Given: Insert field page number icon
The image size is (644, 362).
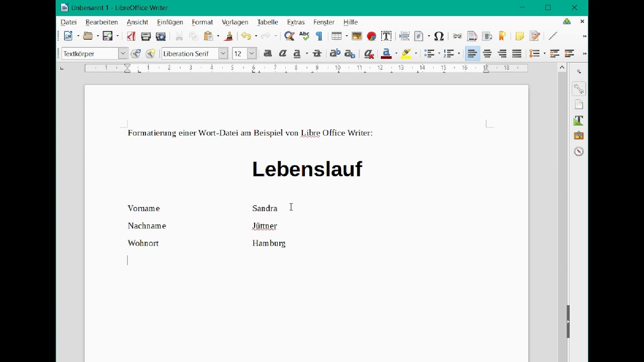Looking at the screenshot, I should point(419,36).
